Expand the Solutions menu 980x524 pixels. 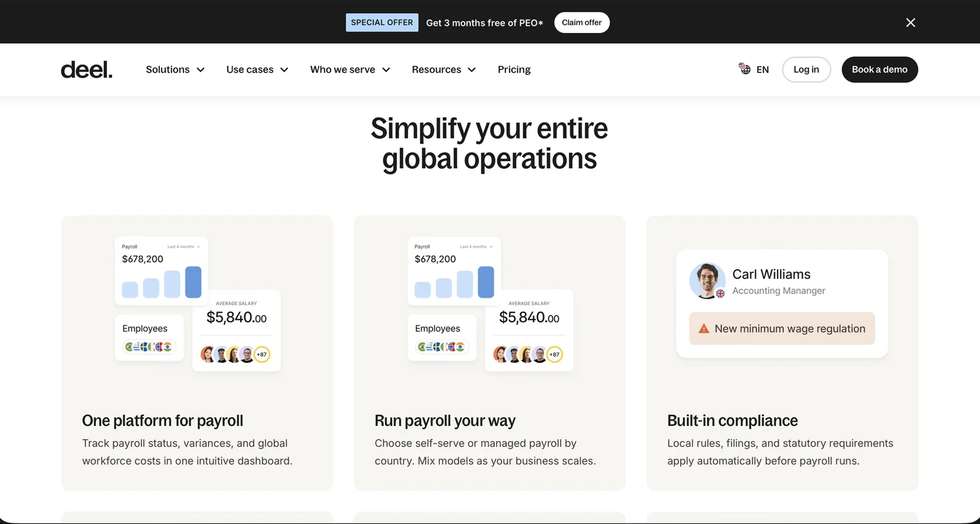pyautogui.click(x=175, y=69)
